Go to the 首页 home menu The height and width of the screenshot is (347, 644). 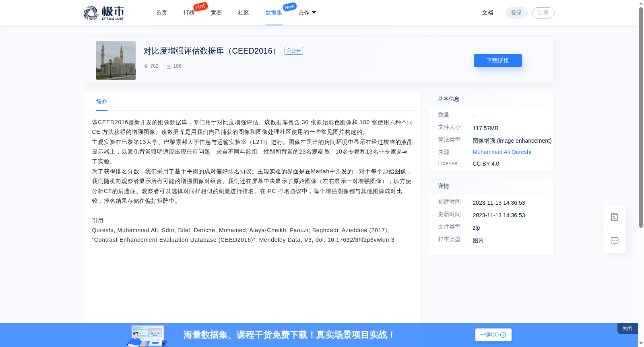tap(162, 13)
